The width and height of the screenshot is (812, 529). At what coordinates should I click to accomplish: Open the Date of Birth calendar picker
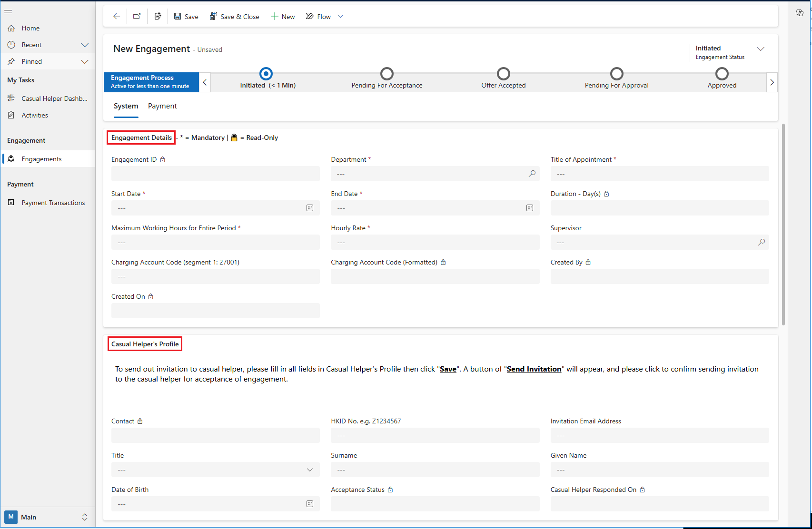310,504
